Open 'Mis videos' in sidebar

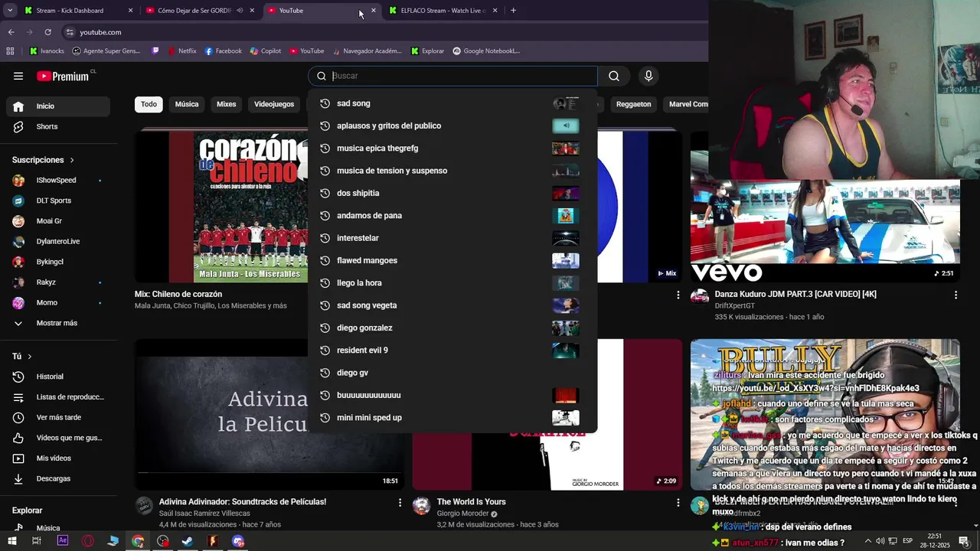click(58, 458)
